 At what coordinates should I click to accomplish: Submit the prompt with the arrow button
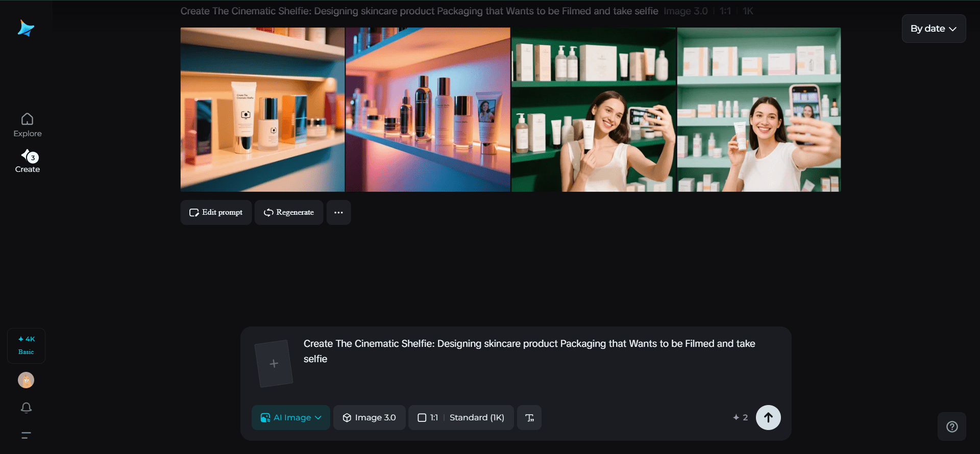point(768,417)
